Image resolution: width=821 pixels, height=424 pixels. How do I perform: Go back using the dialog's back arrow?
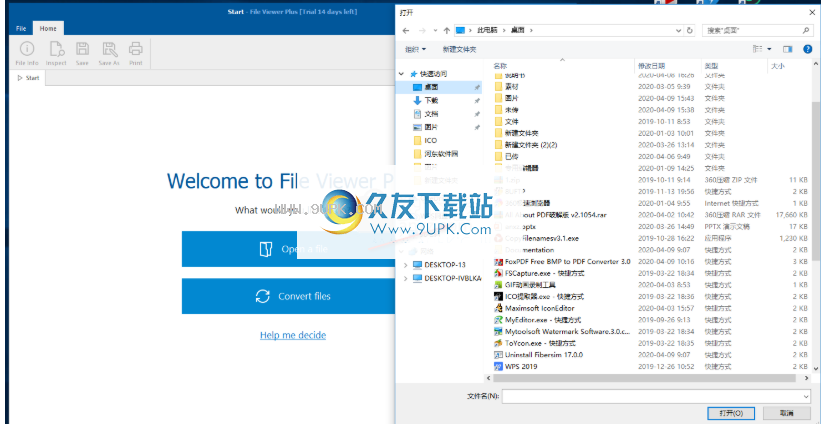[x=405, y=30]
